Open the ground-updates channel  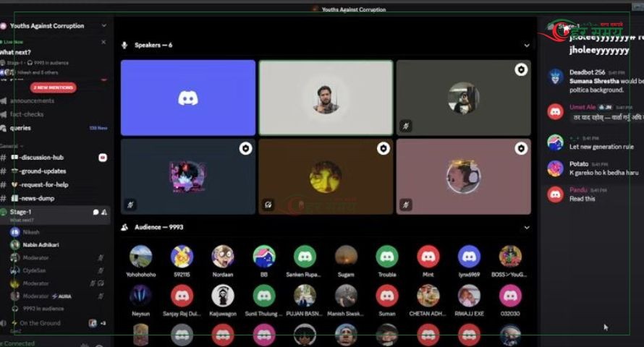pos(43,171)
